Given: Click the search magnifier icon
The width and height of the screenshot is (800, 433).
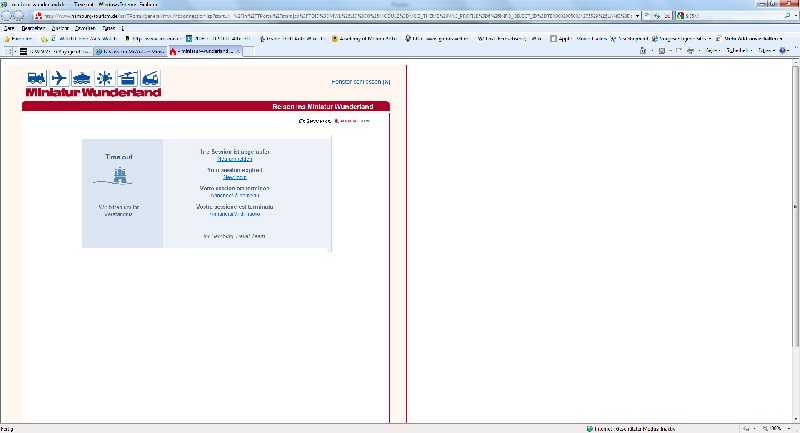Looking at the screenshot, I should [787, 16].
